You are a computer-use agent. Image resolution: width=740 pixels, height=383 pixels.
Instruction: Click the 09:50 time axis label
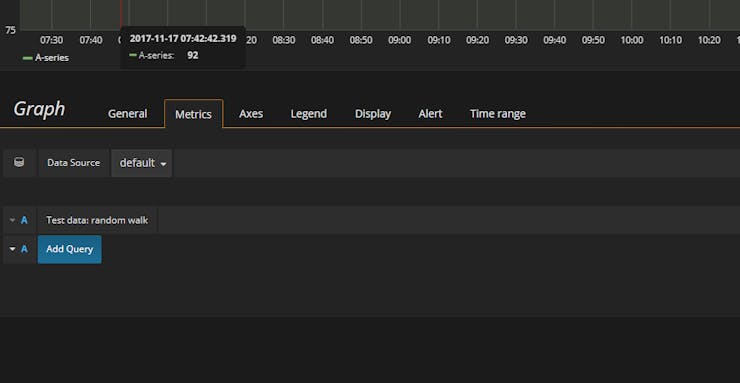tap(593, 41)
